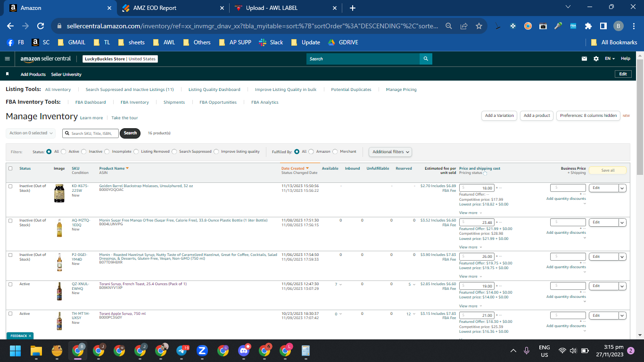
Task: Open Preferences: 8 columns hidden
Action: coord(588,115)
